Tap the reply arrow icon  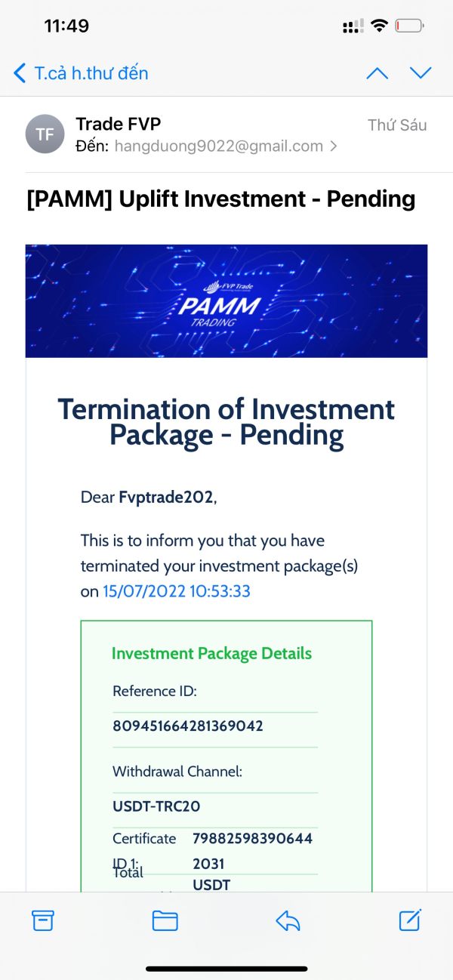coord(288,920)
